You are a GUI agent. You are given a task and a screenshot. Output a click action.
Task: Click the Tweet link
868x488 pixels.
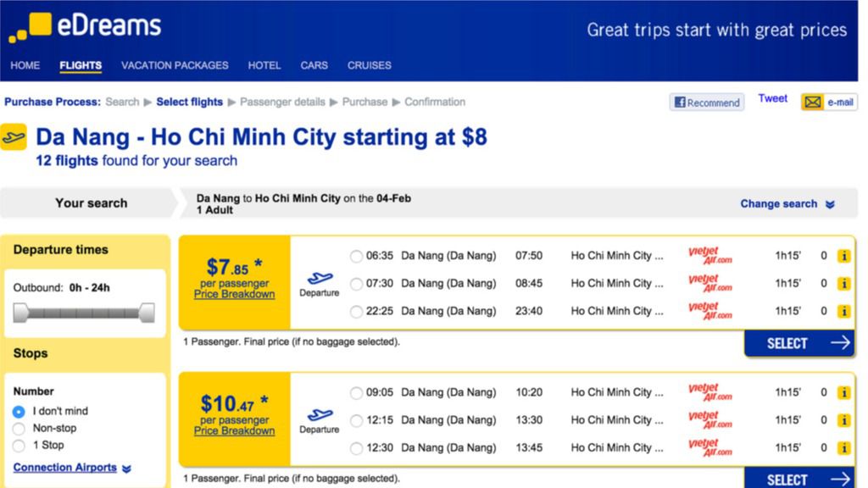tap(772, 98)
